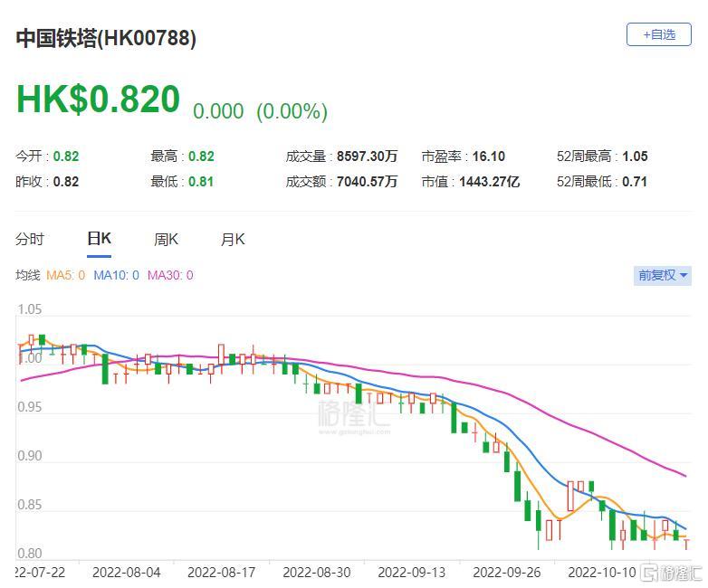
Task: Click the 2022-08-17 date axis label
Action: click(221, 573)
